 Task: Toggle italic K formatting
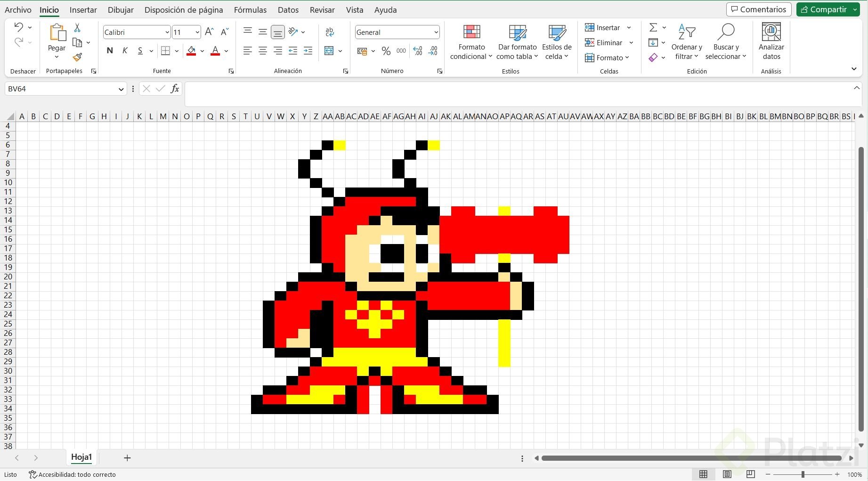[x=125, y=50]
